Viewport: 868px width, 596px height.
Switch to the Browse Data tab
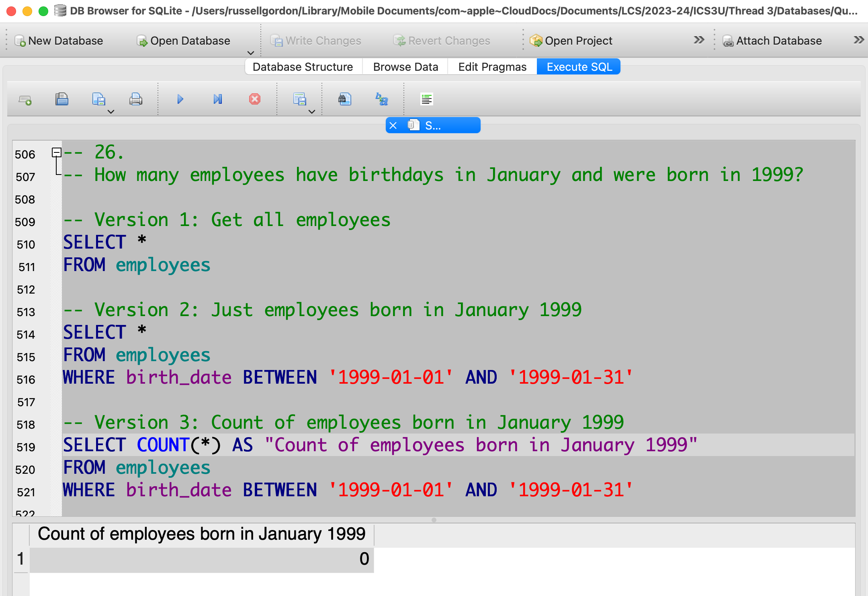pos(405,67)
